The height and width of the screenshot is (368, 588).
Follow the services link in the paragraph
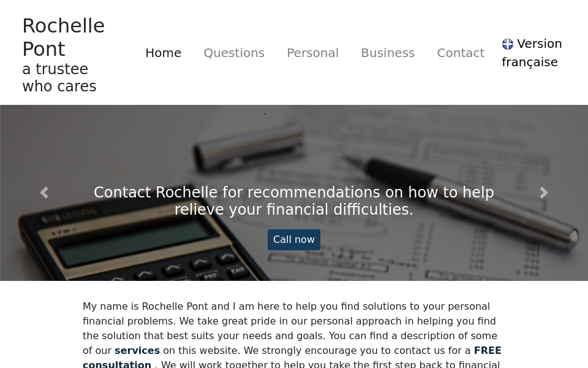[137, 351]
